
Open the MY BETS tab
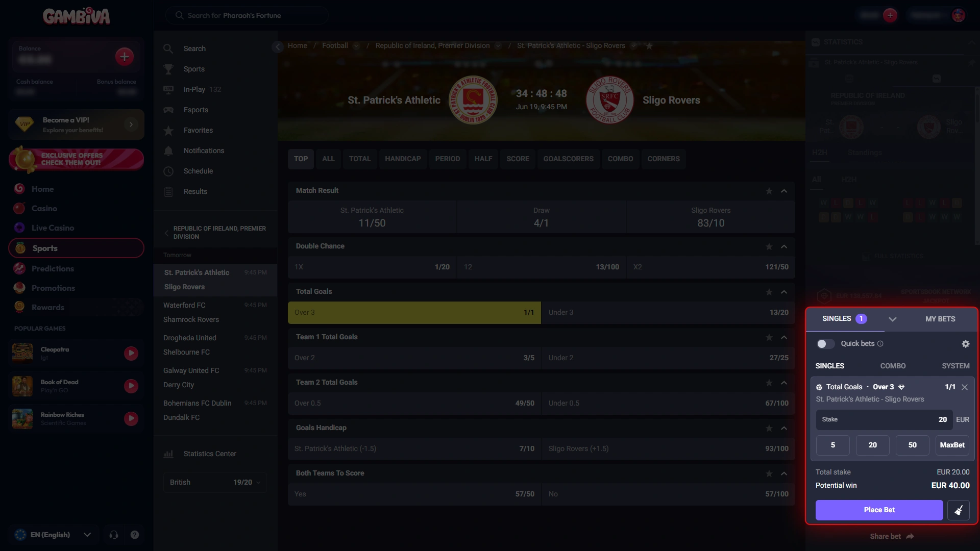click(940, 319)
